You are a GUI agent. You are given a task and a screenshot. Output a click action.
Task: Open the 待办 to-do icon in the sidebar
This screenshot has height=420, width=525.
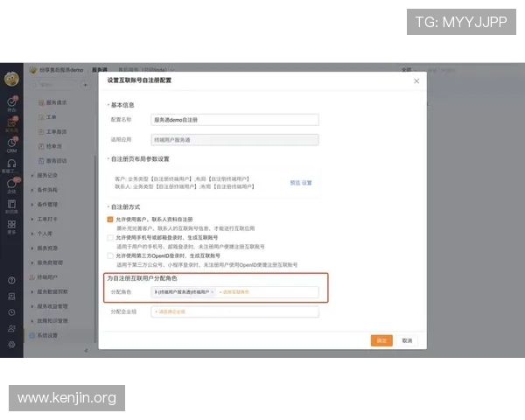pos(11,101)
